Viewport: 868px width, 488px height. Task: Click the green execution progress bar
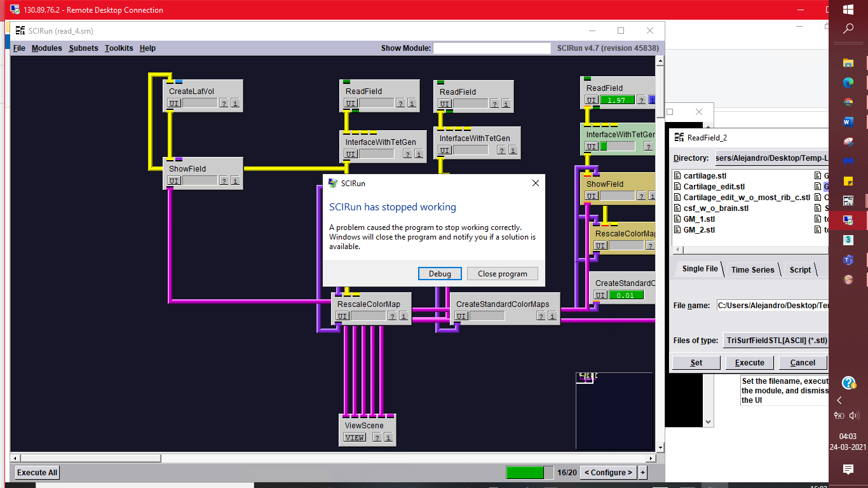click(x=527, y=472)
